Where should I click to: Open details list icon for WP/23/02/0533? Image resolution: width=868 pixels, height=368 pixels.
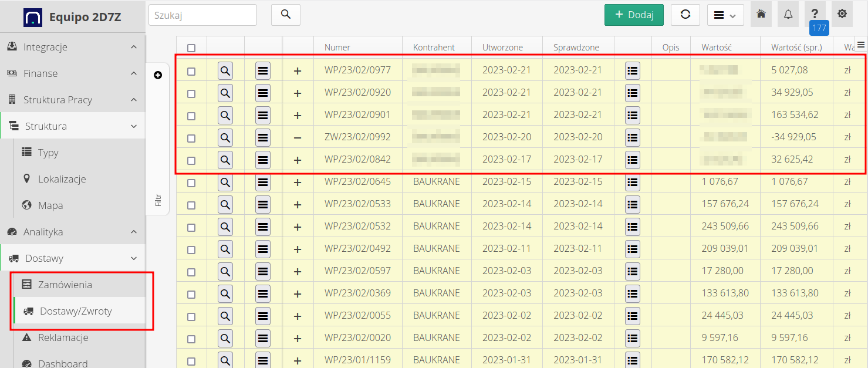tap(632, 204)
